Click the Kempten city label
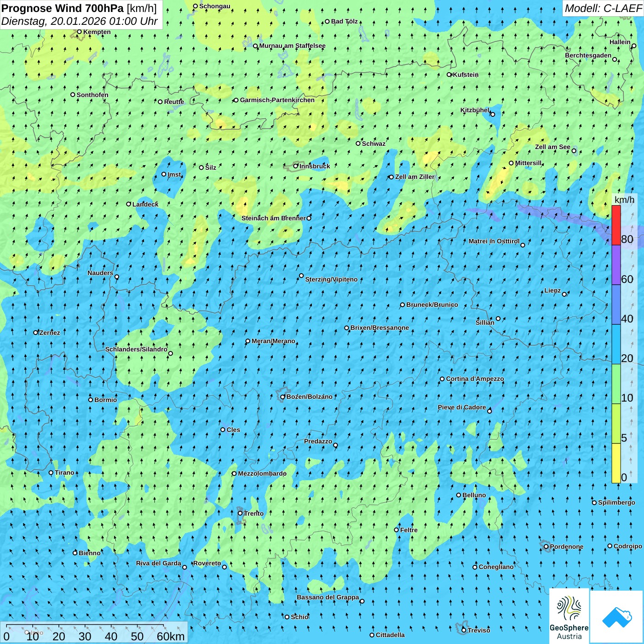This screenshot has height=644, width=644. 97,32
